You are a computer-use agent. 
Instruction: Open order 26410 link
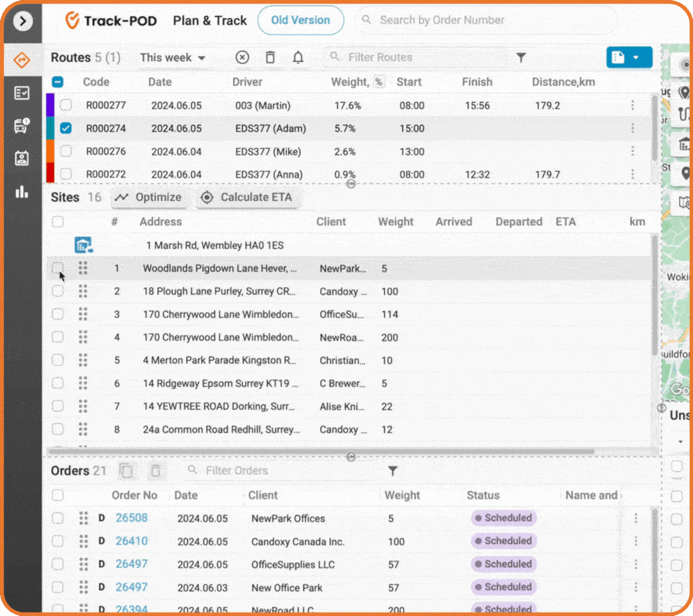132,541
